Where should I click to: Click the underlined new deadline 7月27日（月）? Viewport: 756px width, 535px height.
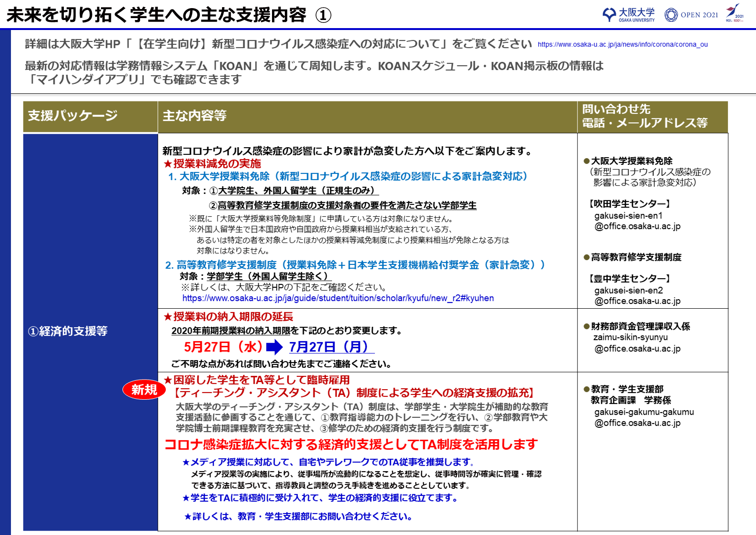331,347
